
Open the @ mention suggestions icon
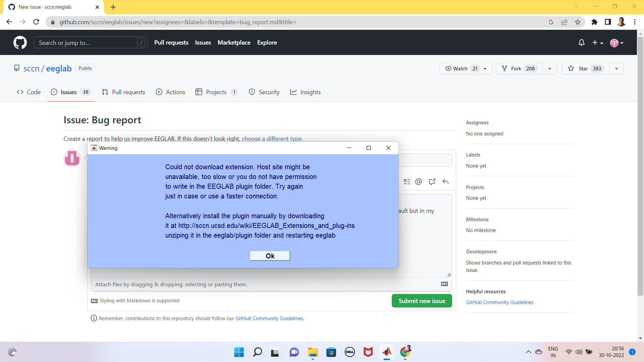tap(418, 182)
